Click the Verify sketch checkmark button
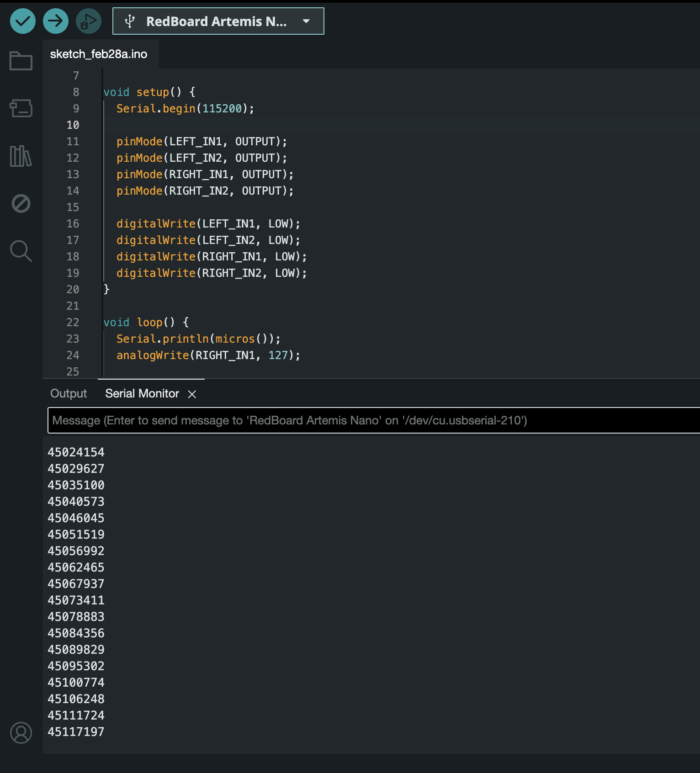This screenshot has height=773, width=700. (23, 21)
